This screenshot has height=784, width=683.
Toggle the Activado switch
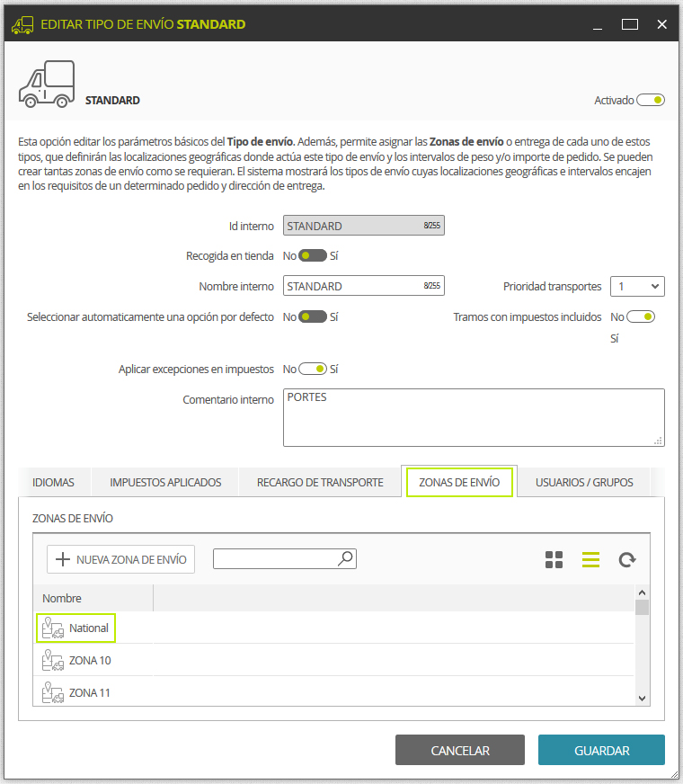coord(650,100)
